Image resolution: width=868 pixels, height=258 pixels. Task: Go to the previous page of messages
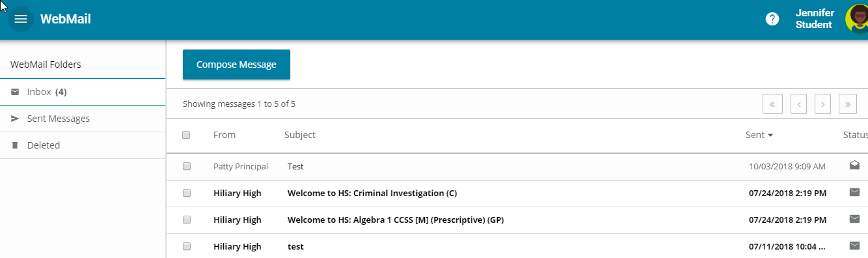click(799, 104)
